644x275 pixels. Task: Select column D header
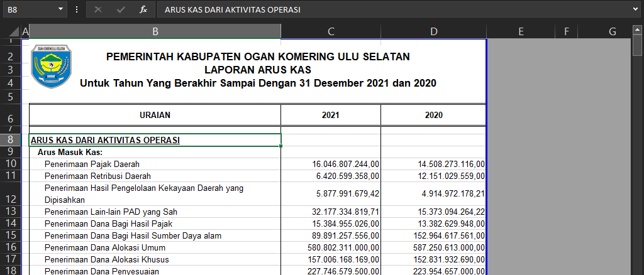(x=433, y=31)
